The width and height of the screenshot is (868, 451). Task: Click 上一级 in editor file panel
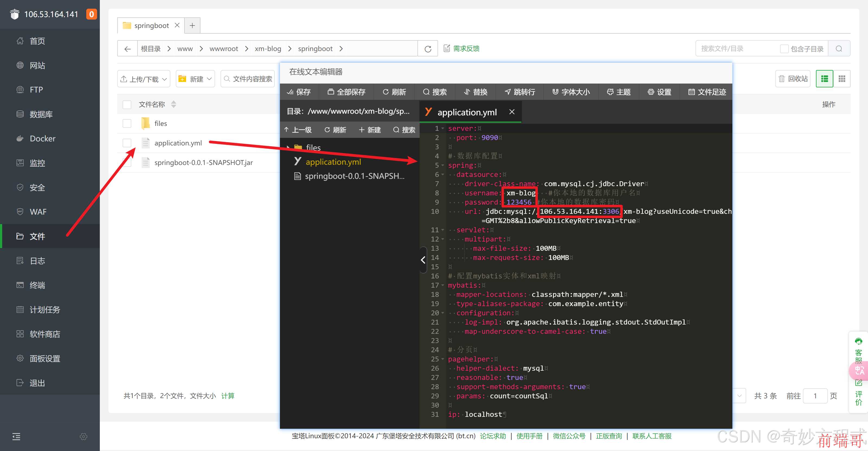click(x=298, y=130)
